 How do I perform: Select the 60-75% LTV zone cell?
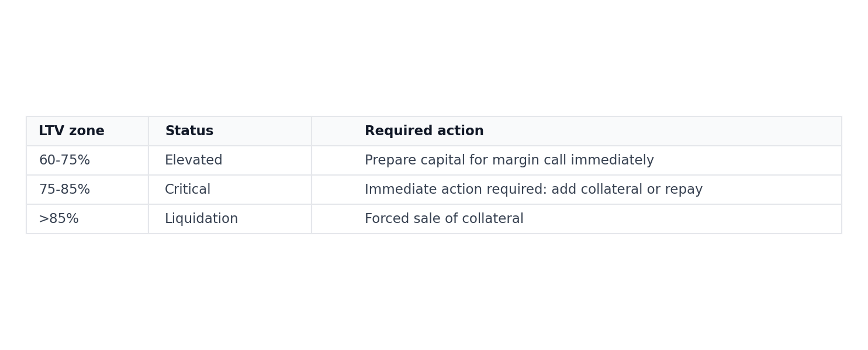click(64, 160)
